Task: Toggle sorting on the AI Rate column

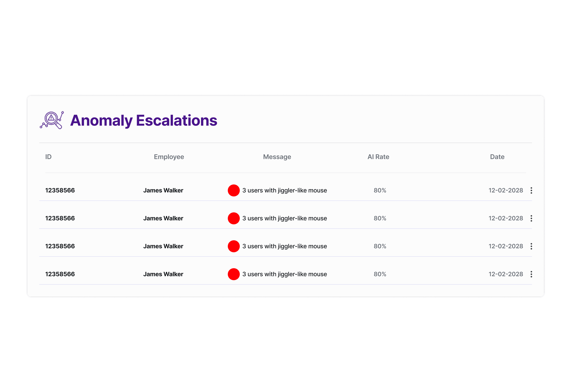Action: point(378,157)
